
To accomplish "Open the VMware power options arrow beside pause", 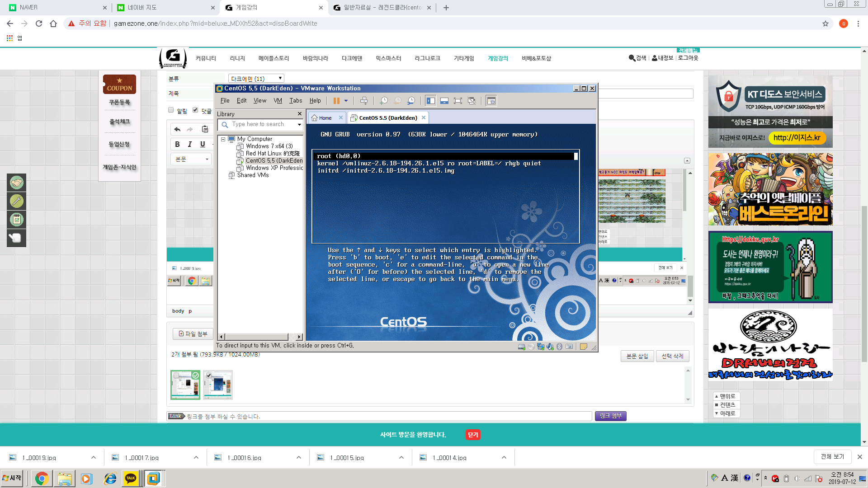I will pos(346,101).
